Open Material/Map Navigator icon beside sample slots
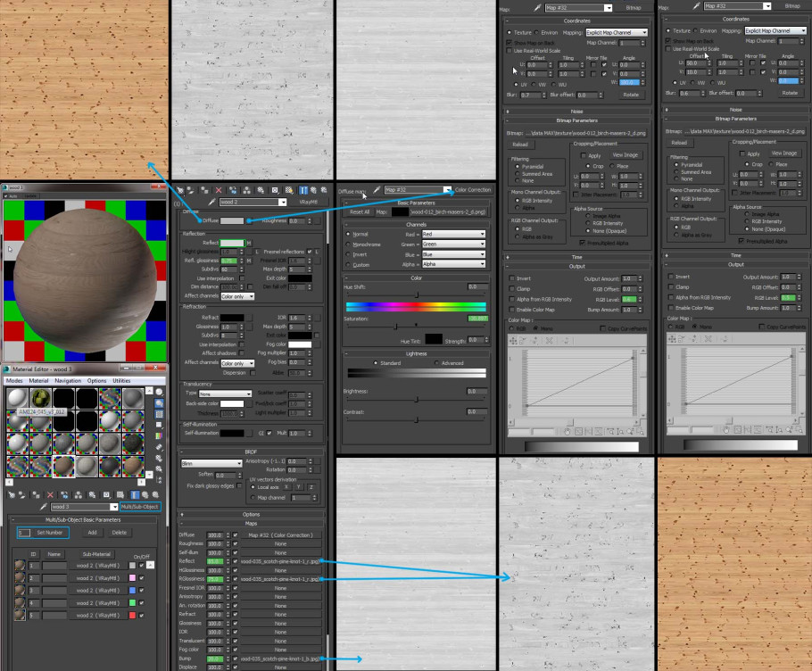This screenshot has width=812, height=671. coord(159,479)
